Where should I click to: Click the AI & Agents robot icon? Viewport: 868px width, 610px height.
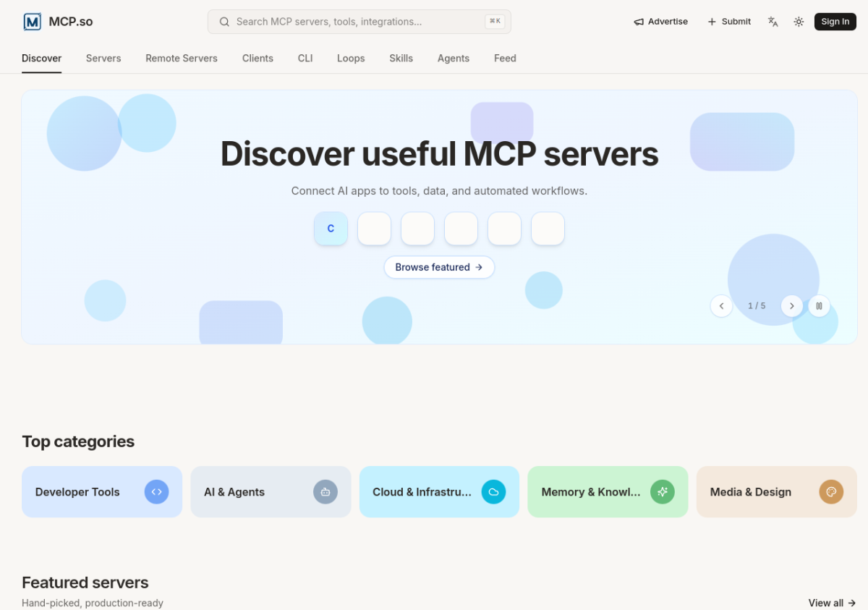pos(325,492)
